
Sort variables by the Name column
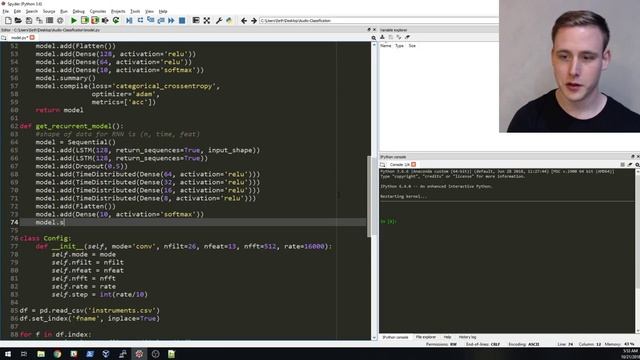tap(385, 46)
